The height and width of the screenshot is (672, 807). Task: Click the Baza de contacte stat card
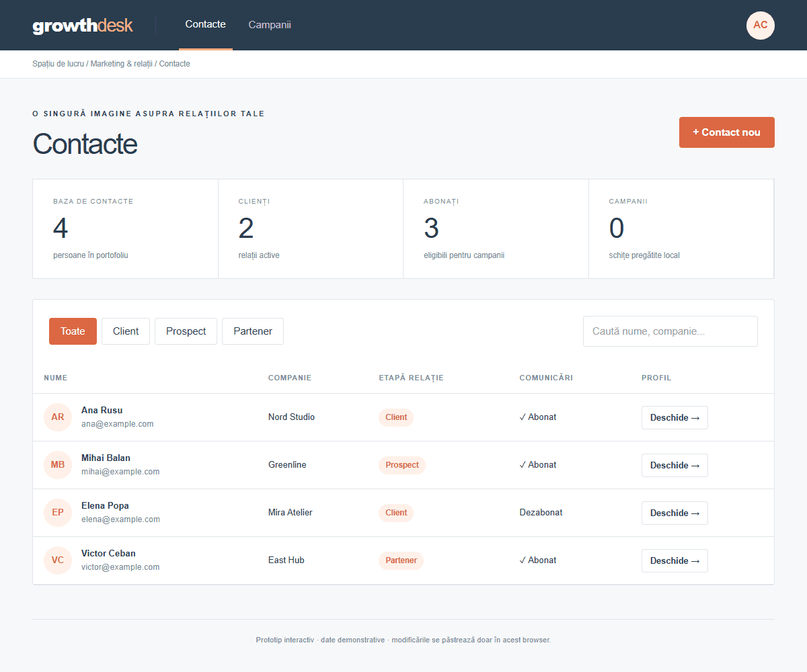125,228
